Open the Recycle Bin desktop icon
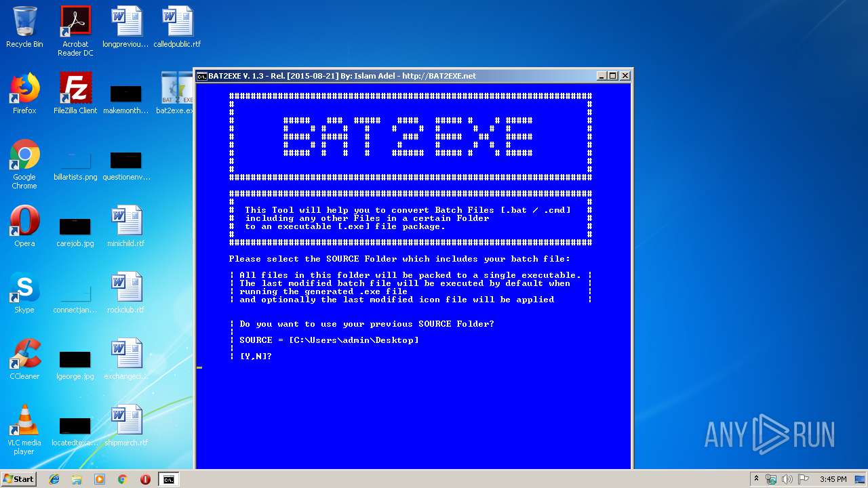Image resolution: width=868 pixels, height=488 pixels. coord(24,27)
